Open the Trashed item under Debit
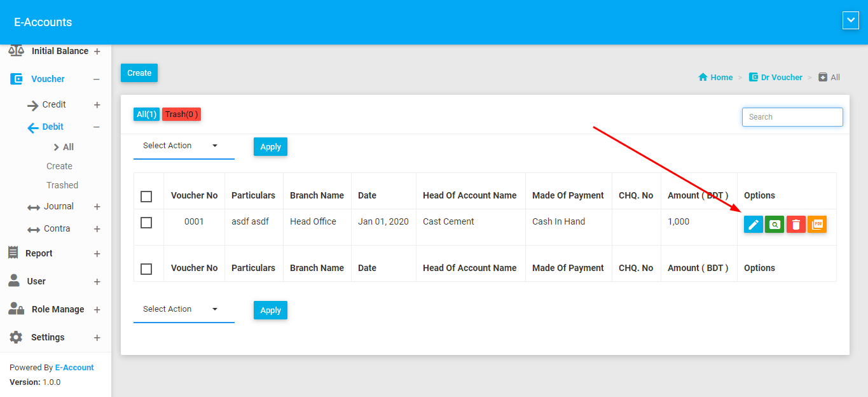868x397 pixels. (x=62, y=185)
